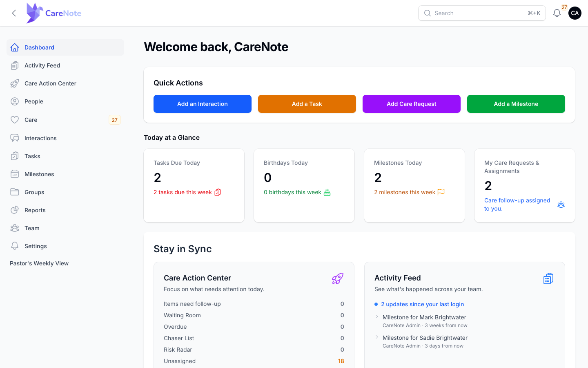Click the Reports pie chart icon
588x368 pixels.
[15, 210]
